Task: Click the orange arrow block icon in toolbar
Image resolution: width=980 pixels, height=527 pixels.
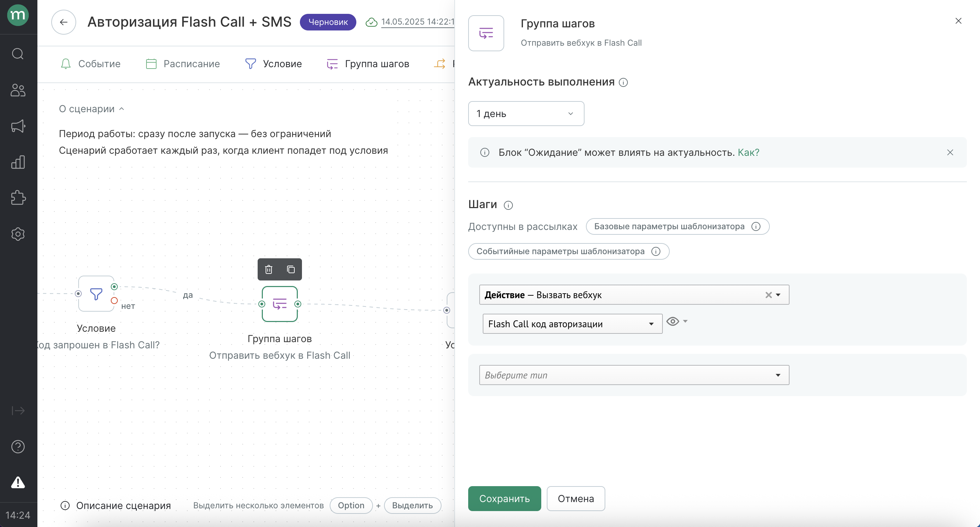Action: point(440,64)
